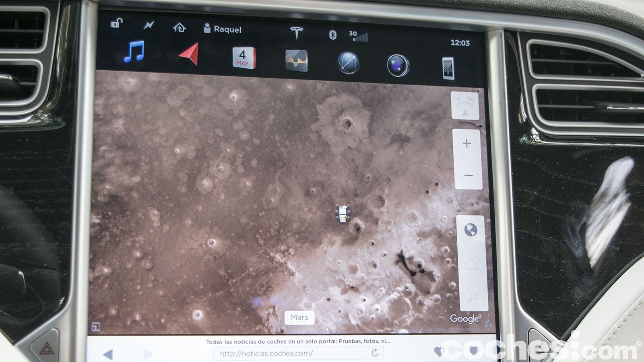Open the charging lightning bolt icon

149,25
